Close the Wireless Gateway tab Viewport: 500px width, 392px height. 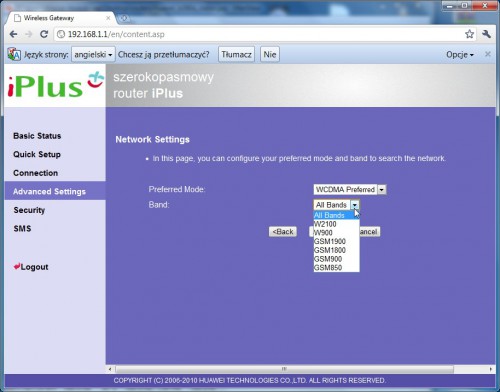(108, 18)
